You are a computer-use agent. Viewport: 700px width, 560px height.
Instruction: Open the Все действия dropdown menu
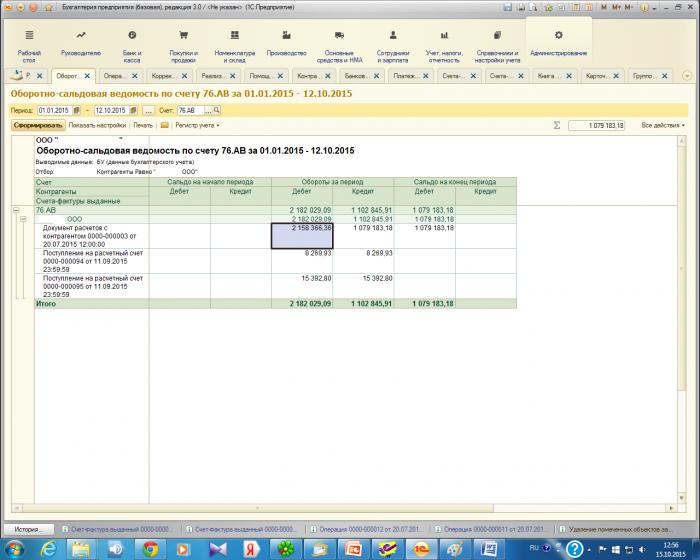click(663, 125)
